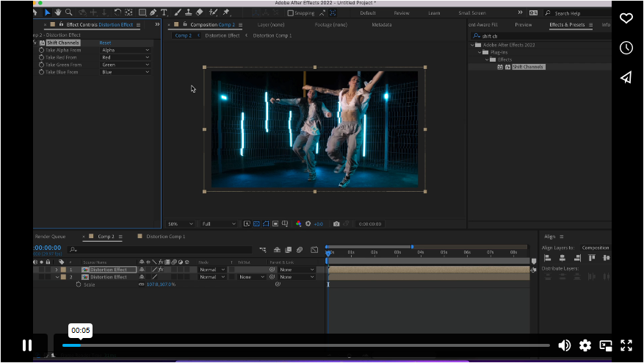644x363 pixels.
Task: Switch to Distortion Comp 1 timeline tab
Action: 165,237
